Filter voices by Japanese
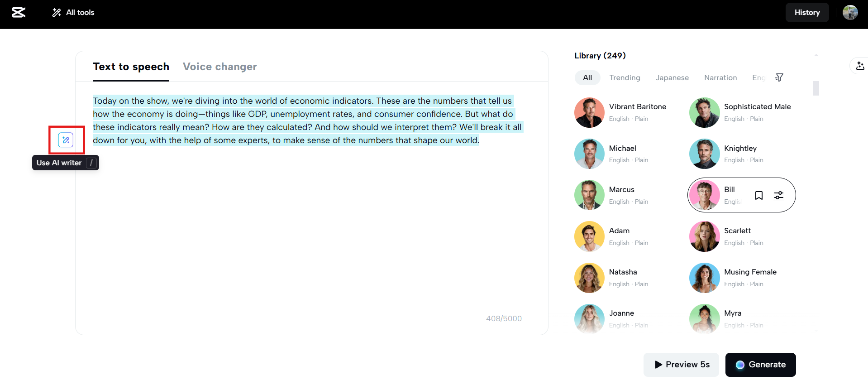 coord(672,77)
